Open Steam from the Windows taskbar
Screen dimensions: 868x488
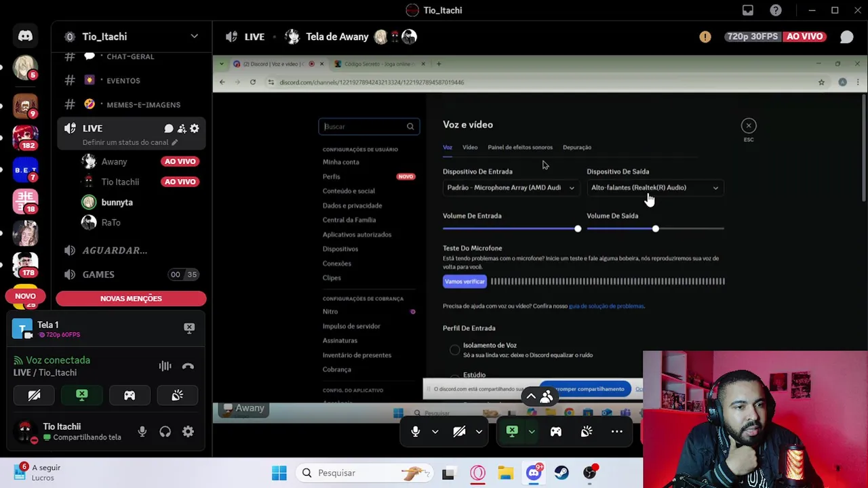[561, 473]
